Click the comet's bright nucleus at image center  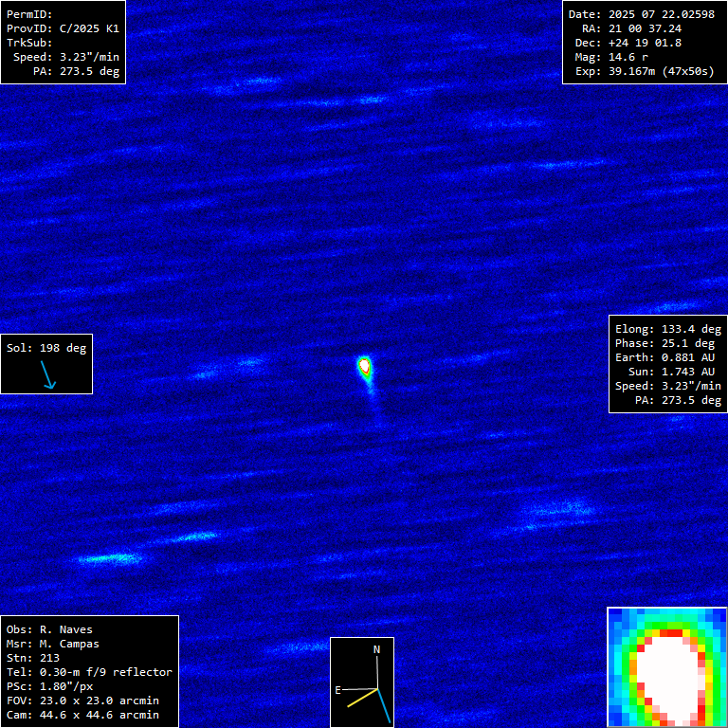pyautogui.click(x=365, y=366)
